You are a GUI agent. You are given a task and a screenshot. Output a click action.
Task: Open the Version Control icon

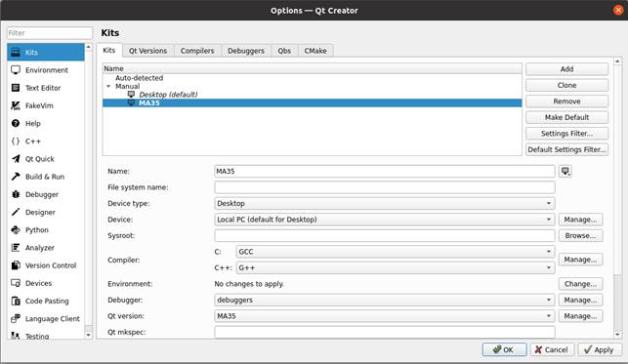pyautogui.click(x=16, y=265)
